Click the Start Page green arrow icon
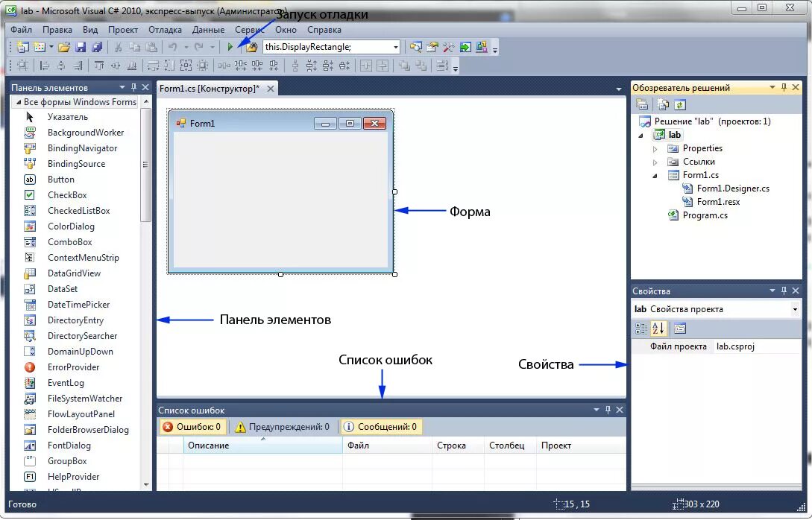 465,47
